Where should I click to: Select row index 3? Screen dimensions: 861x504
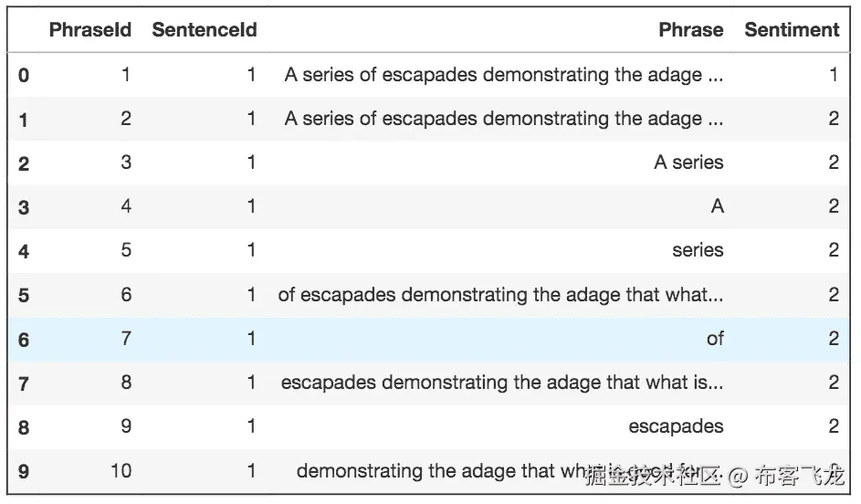(24, 207)
